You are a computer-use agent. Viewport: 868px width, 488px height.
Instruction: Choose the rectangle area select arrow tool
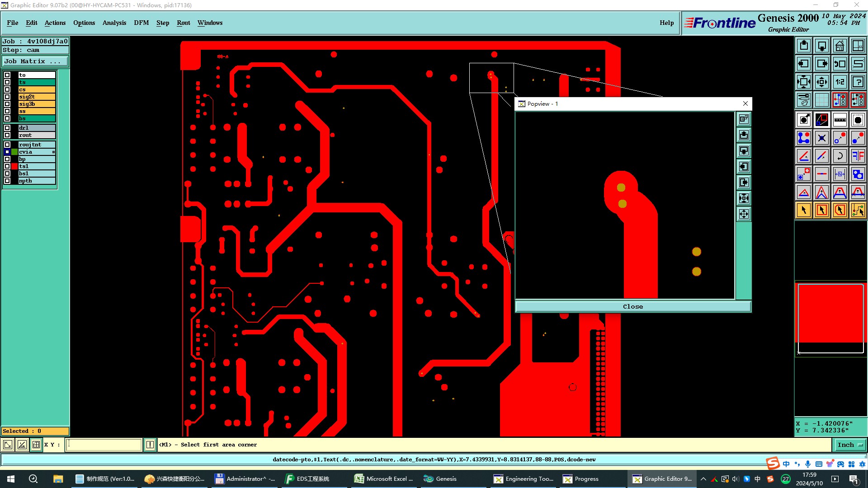(x=821, y=210)
